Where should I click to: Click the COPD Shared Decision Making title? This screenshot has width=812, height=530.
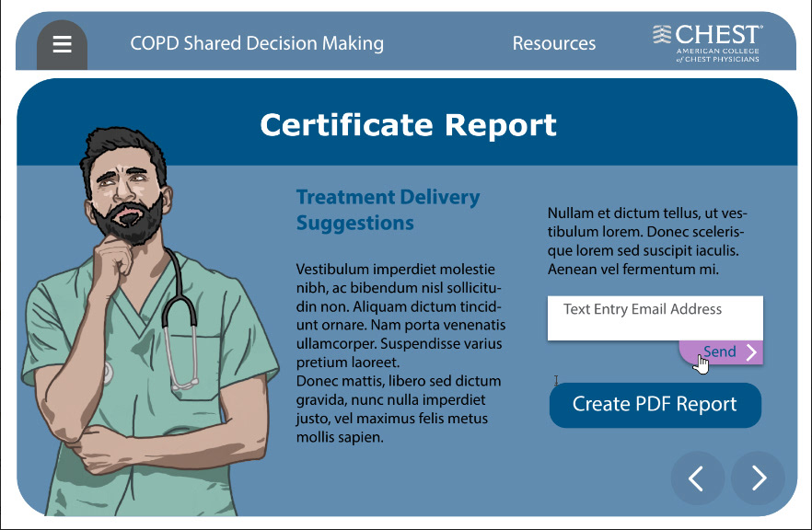(x=257, y=43)
